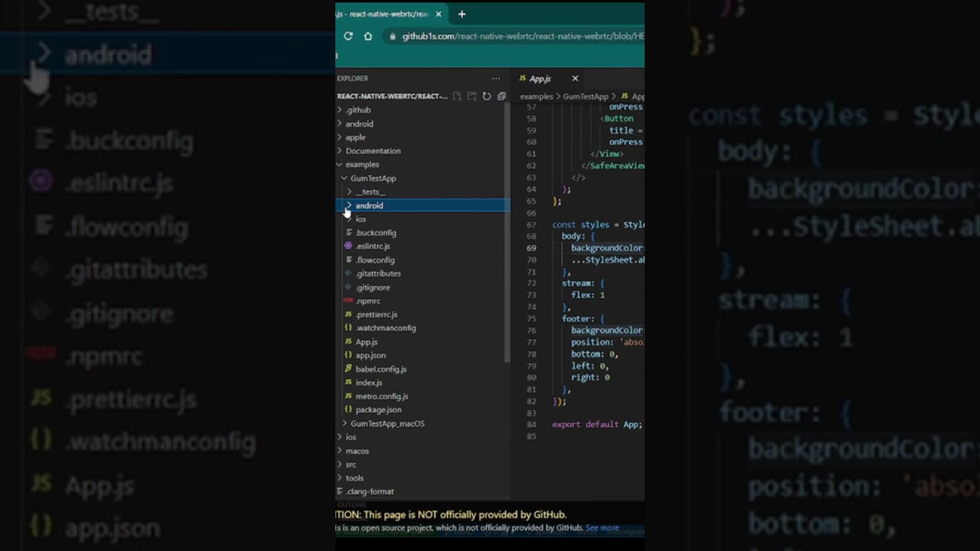Collapse the GumTestApp folder
Viewport: 980px width, 551px height.
423,178
